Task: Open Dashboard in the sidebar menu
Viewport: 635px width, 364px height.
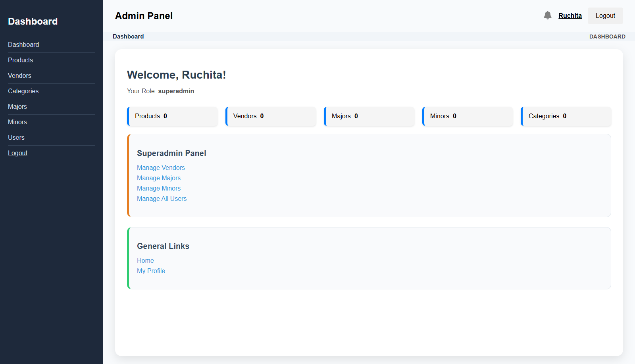Action: pyautogui.click(x=23, y=45)
